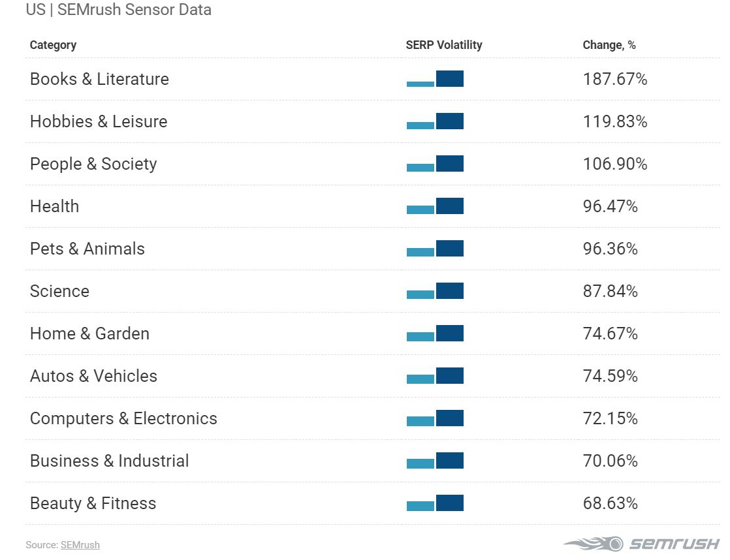The height and width of the screenshot is (560, 730).
Task: Click the Autos & Vehicles dark blue bar
Action: coord(450,375)
